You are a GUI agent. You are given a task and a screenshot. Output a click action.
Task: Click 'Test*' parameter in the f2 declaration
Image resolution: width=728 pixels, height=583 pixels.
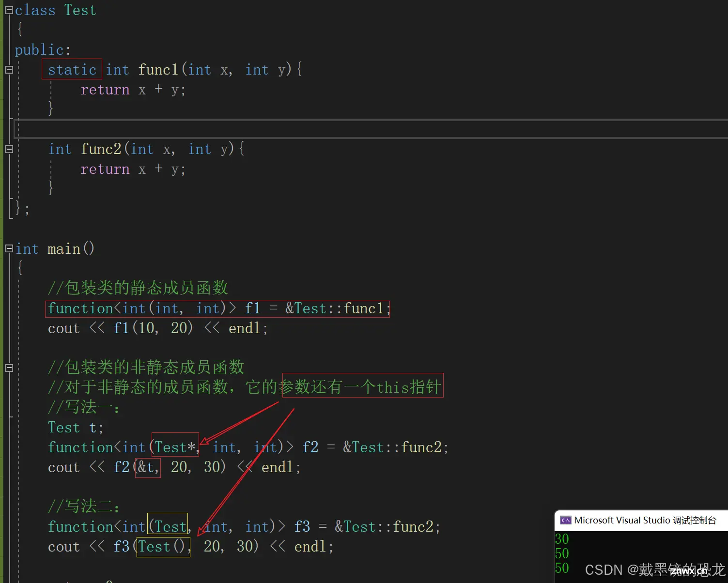tap(175, 447)
